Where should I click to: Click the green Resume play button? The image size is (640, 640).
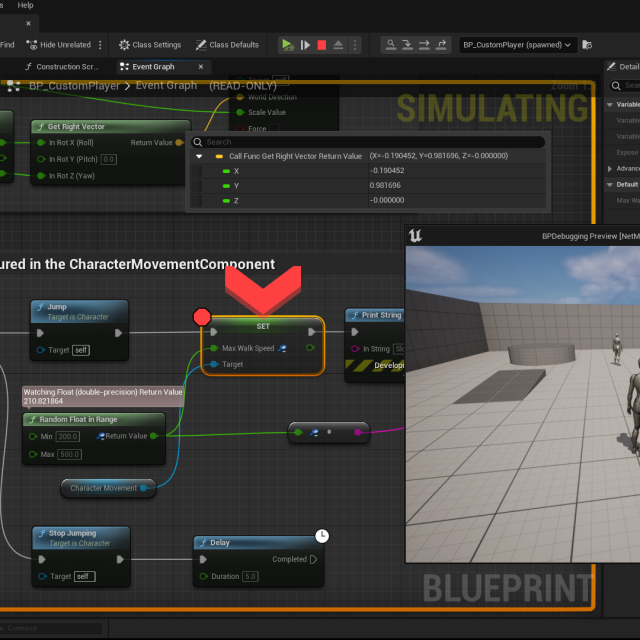[x=287, y=45]
